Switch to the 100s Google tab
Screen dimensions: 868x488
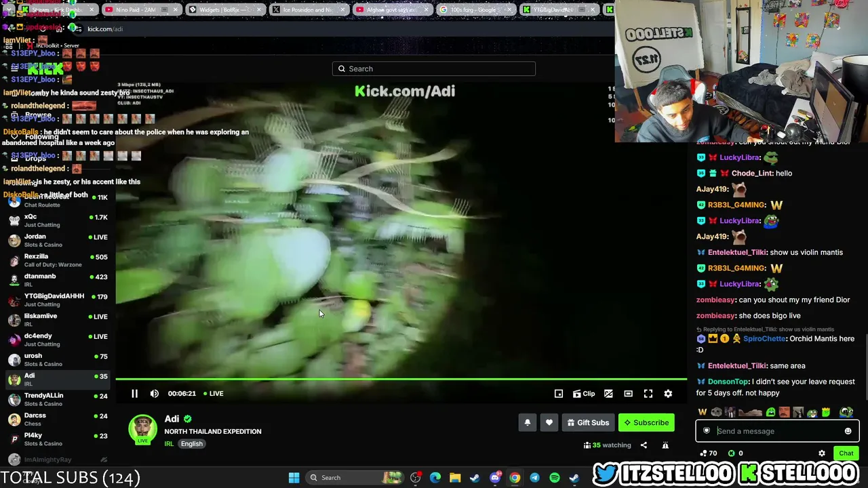475,9
